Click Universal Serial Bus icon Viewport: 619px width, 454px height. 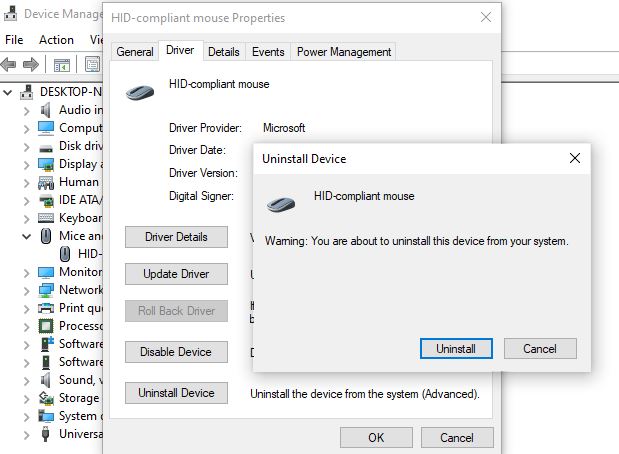[45, 433]
